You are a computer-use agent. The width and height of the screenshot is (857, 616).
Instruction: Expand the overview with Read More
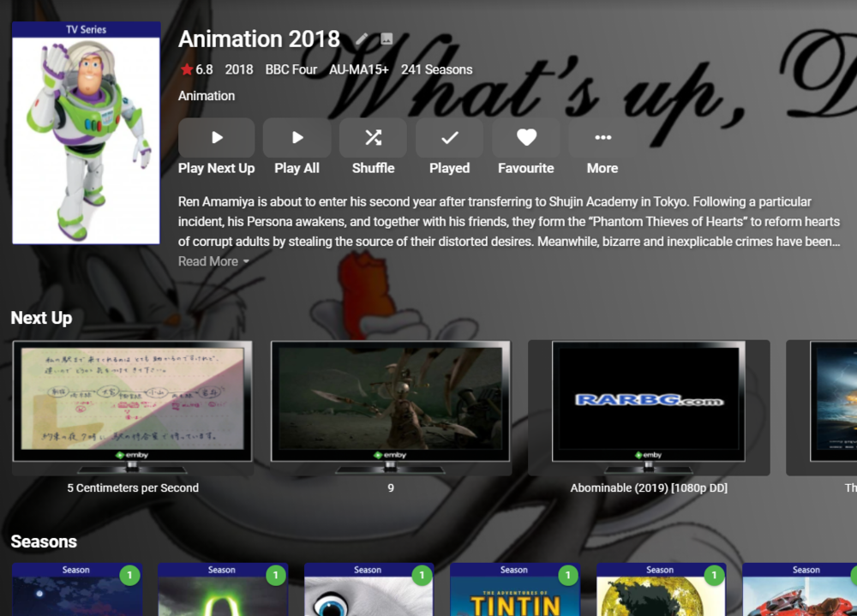tap(213, 261)
